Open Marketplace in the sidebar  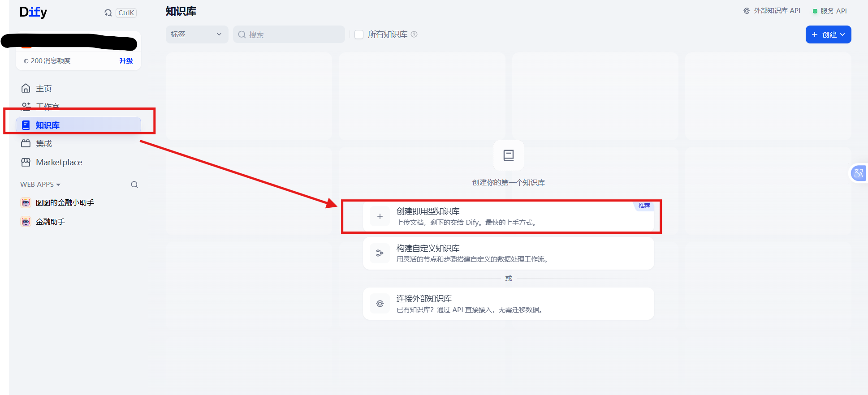(x=78, y=162)
